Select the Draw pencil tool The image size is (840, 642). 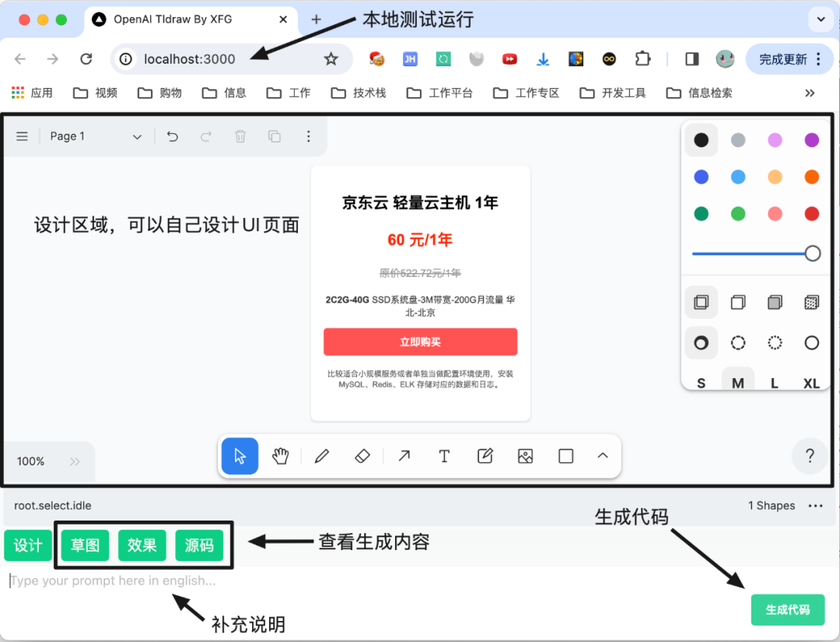click(321, 456)
